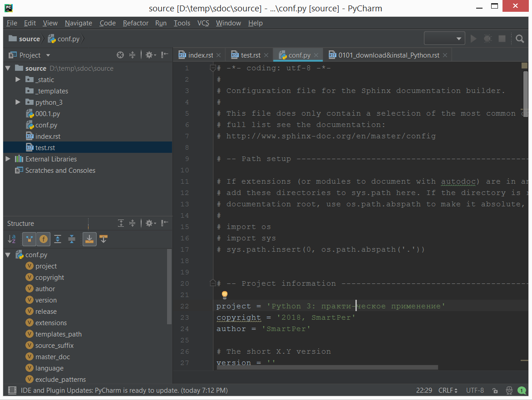Open the Project panel settings gear
Viewport: 532px width, 400px height.
click(150, 54)
